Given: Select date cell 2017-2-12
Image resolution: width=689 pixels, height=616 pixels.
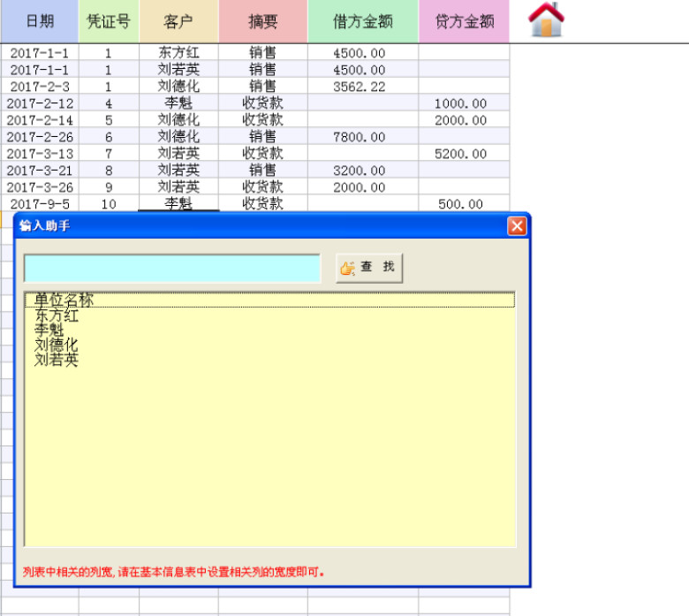Looking at the screenshot, I should pyautogui.click(x=40, y=103).
